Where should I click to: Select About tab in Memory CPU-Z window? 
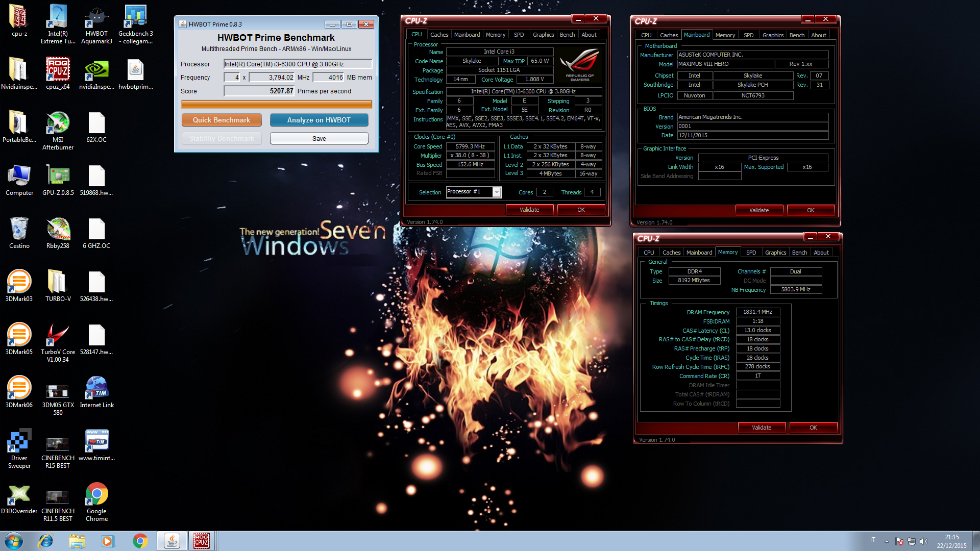pos(821,253)
